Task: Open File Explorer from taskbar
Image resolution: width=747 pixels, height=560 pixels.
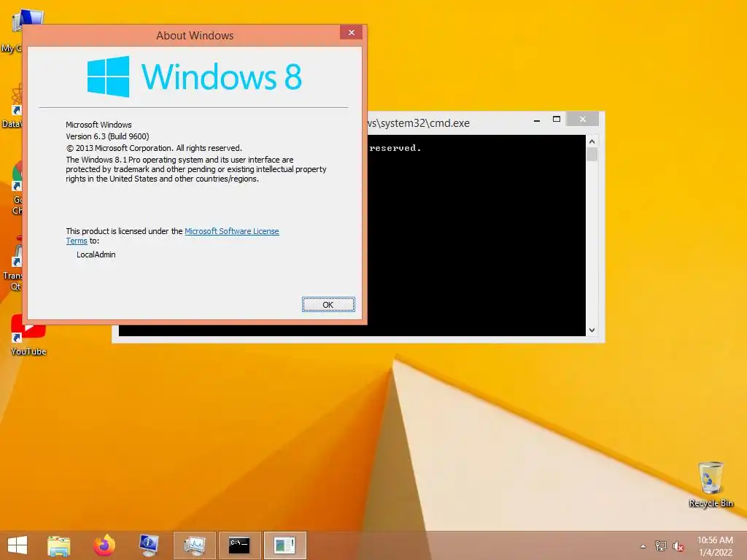Action: (x=59, y=545)
